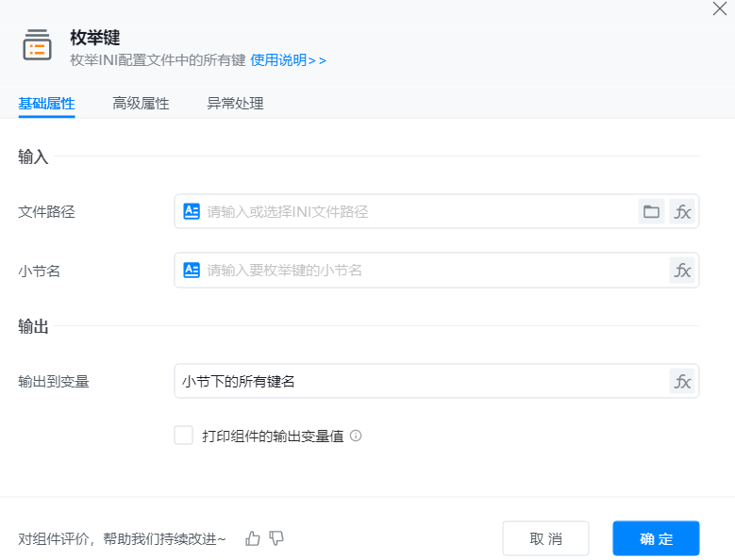Close the 枚举键 dialog with the X

(x=719, y=9)
